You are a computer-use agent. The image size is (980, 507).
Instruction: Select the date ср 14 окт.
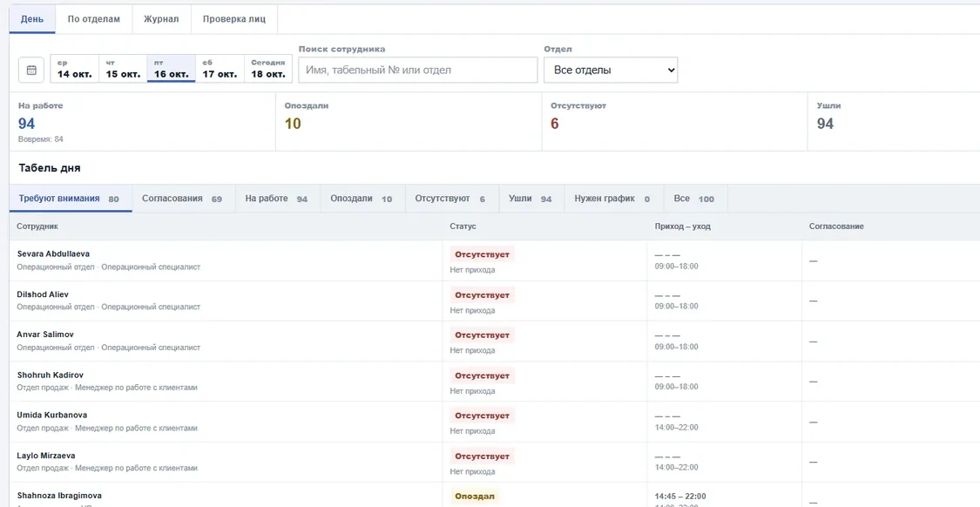74,69
